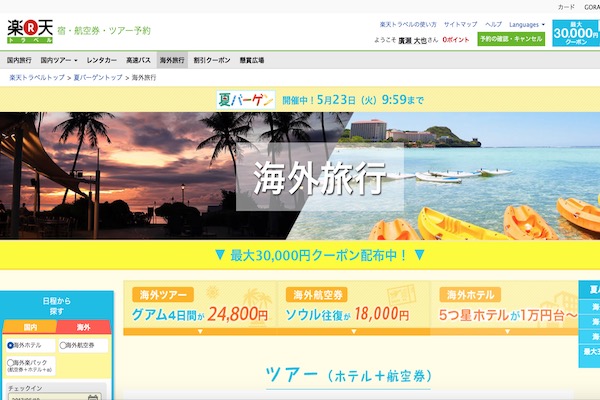600x400 pixels.
Task: Click the 海外旅行 hero banner image
Action: pos(300,176)
